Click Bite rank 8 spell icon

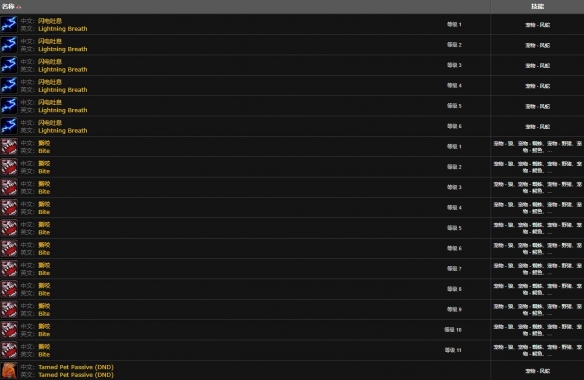pos(9,289)
